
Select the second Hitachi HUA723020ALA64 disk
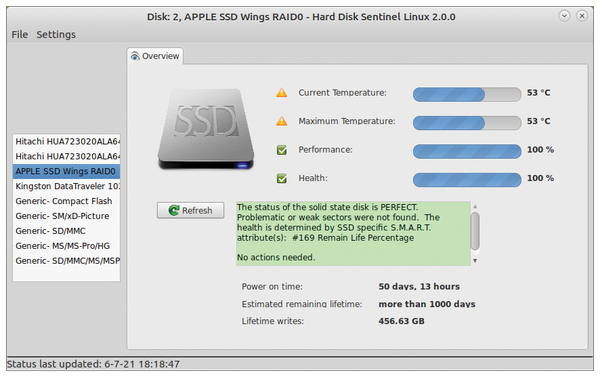coord(67,157)
